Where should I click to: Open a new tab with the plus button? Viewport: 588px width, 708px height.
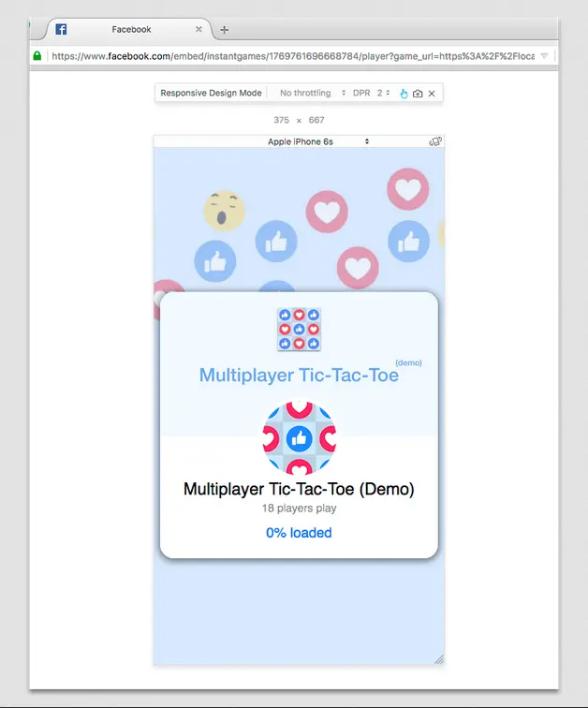(x=225, y=30)
